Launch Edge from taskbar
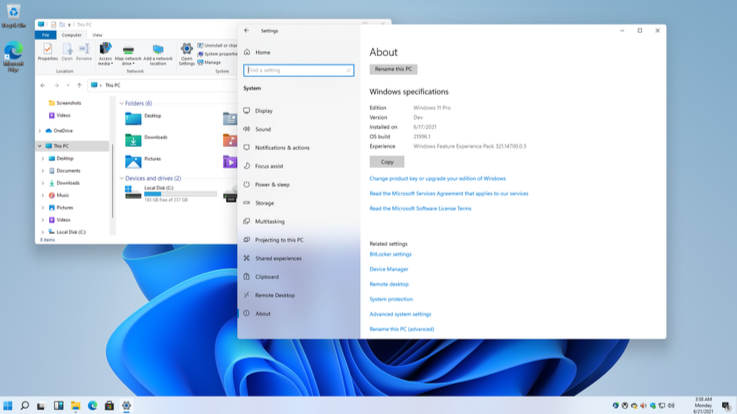The width and height of the screenshot is (737, 414). [x=92, y=406]
